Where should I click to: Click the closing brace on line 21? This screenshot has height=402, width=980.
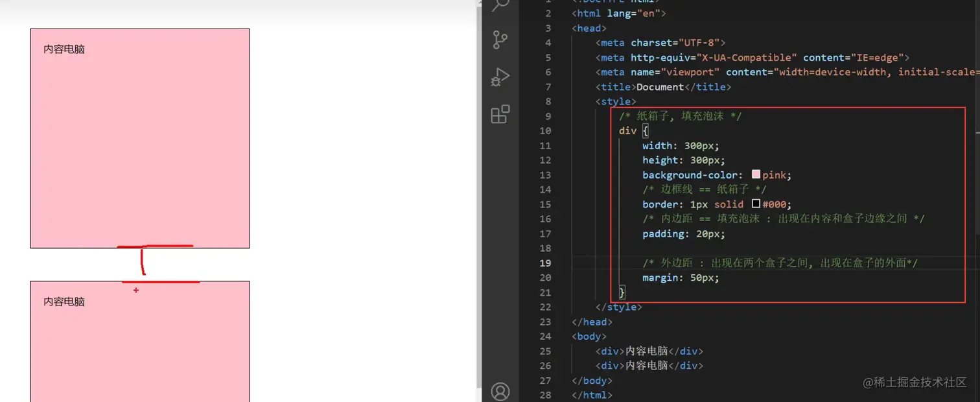click(x=622, y=292)
